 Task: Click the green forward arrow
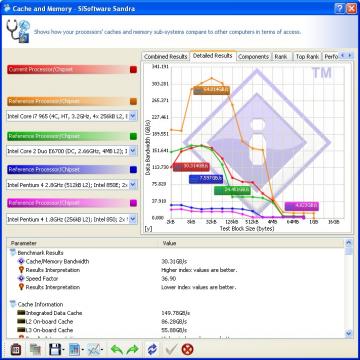132,349
